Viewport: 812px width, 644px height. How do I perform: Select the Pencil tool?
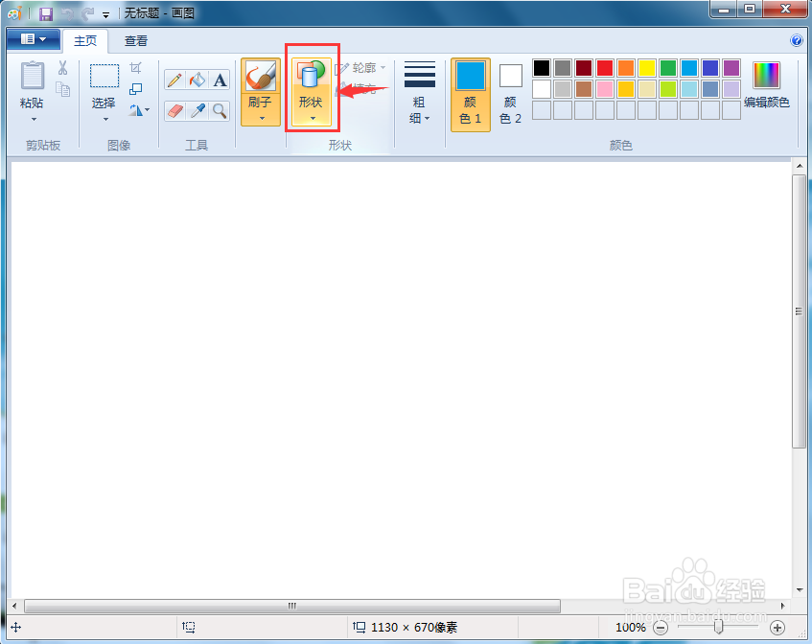[x=175, y=80]
